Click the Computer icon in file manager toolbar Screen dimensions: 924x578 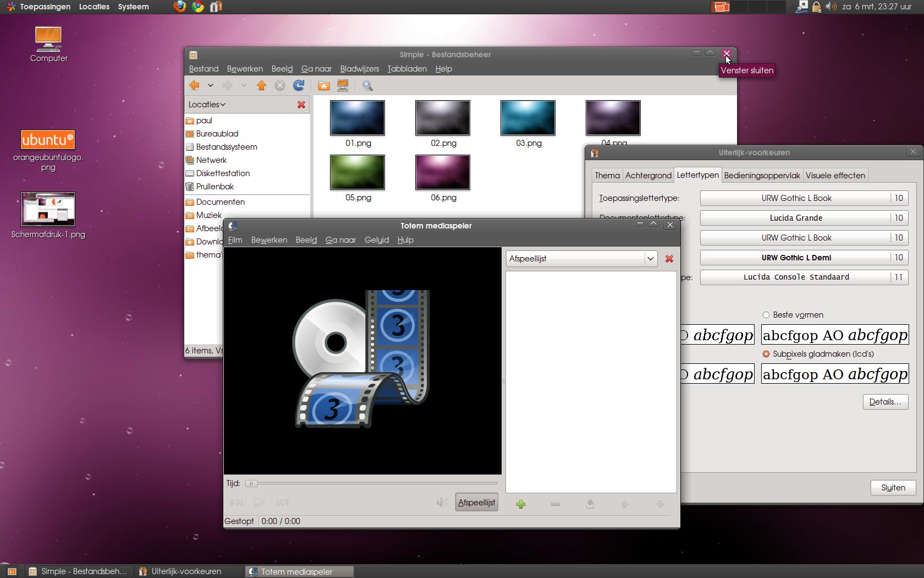point(343,85)
